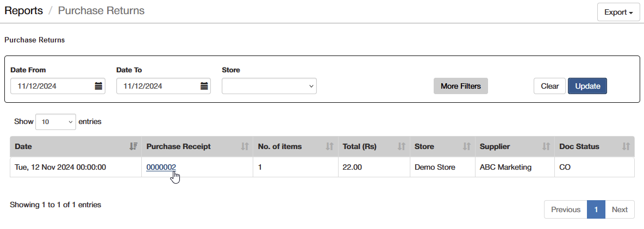The image size is (644, 229).
Task: Open the Date To calendar picker icon
Action: [x=204, y=86]
